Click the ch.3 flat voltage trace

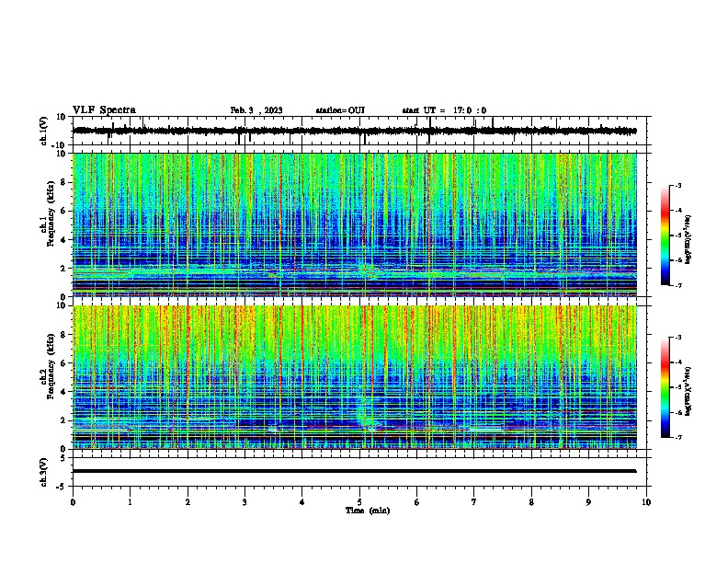click(x=355, y=471)
